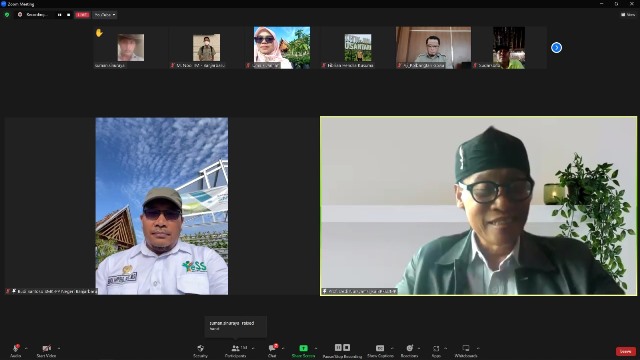Screen dimensions: 640x360
Task: Open Whiteboards from the toolbar
Action: pyautogui.click(x=466, y=348)
